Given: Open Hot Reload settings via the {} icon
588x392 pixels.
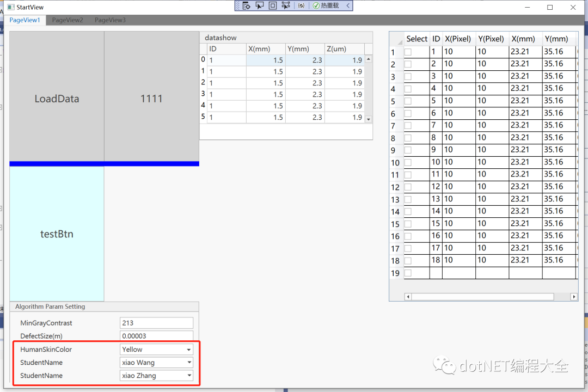Looking at the screenshot, I should (300, 5).
